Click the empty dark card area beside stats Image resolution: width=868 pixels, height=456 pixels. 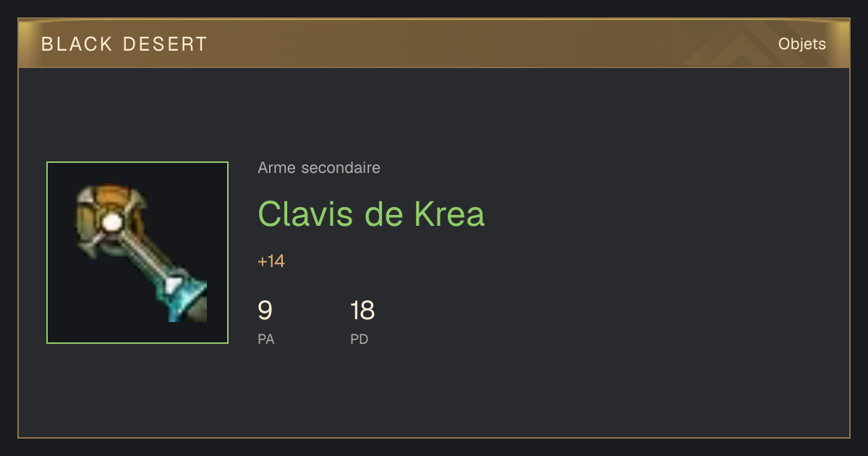(615, 318)
